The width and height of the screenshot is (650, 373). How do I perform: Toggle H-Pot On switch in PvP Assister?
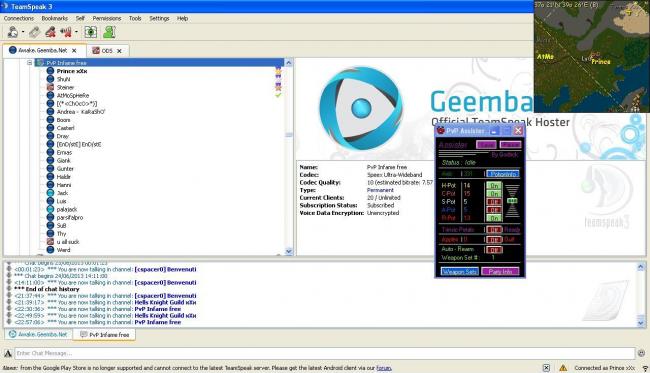tap(494, 186)
